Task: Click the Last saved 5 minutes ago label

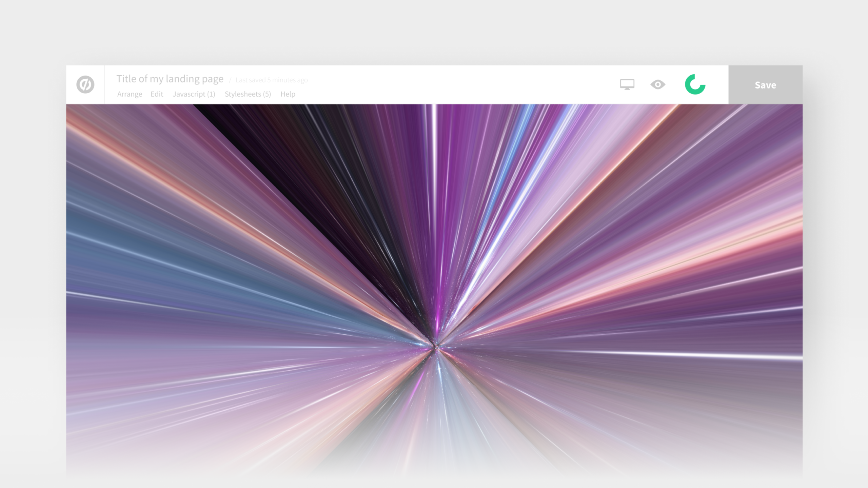Action: (272, 80)
